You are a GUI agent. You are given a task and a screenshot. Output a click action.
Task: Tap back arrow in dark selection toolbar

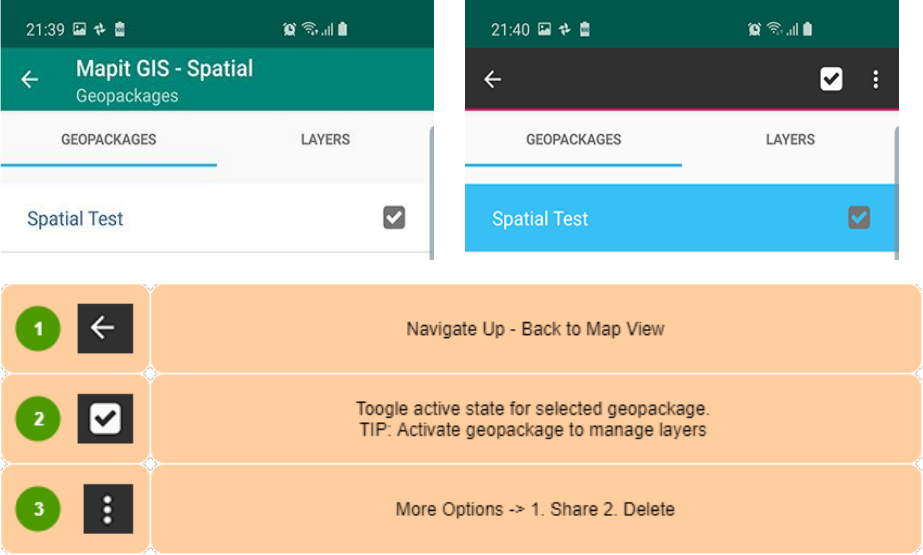pos(493,80)
